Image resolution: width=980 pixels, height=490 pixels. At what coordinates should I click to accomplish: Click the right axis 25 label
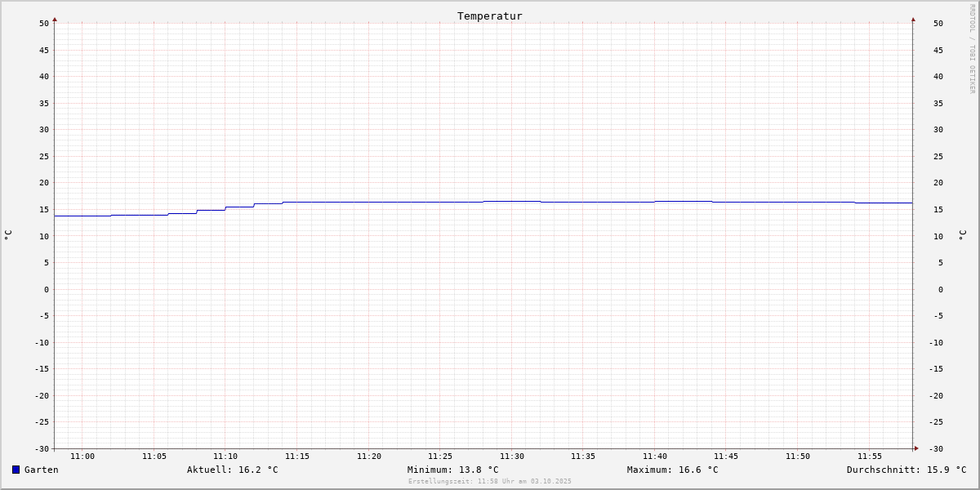pos(938,157)
